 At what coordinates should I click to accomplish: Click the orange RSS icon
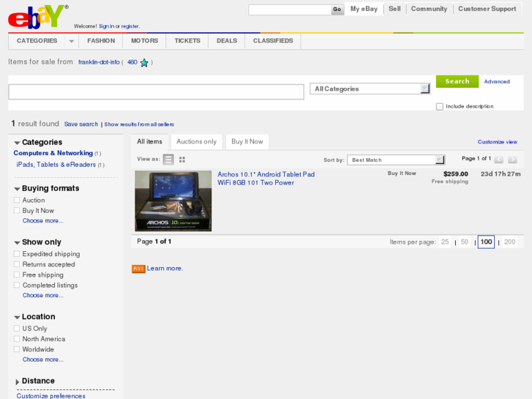tap(138, 269)
